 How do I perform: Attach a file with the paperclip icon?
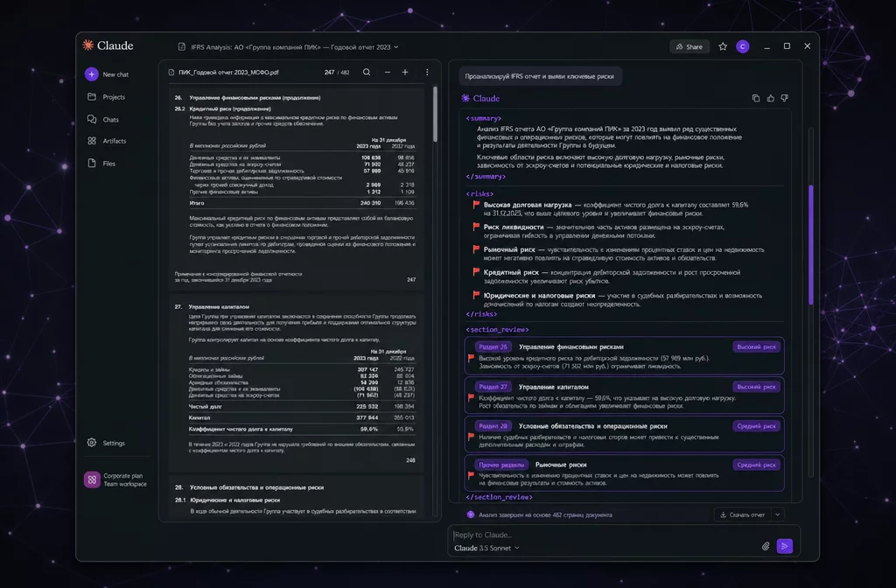pos(765,546)
